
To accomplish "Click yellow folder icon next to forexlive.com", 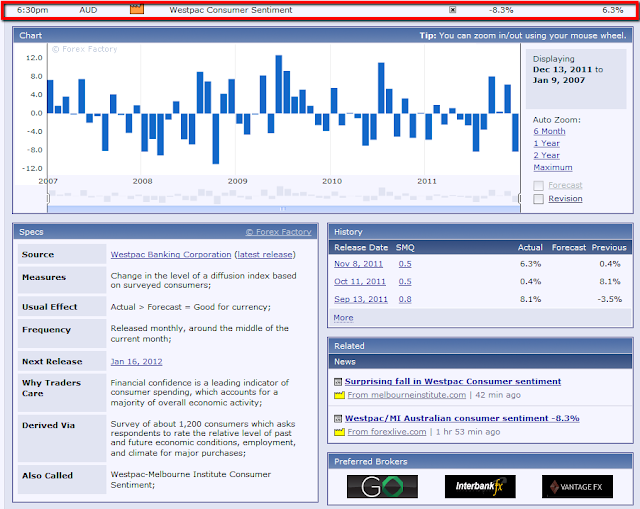I will [x=339, y=432].
